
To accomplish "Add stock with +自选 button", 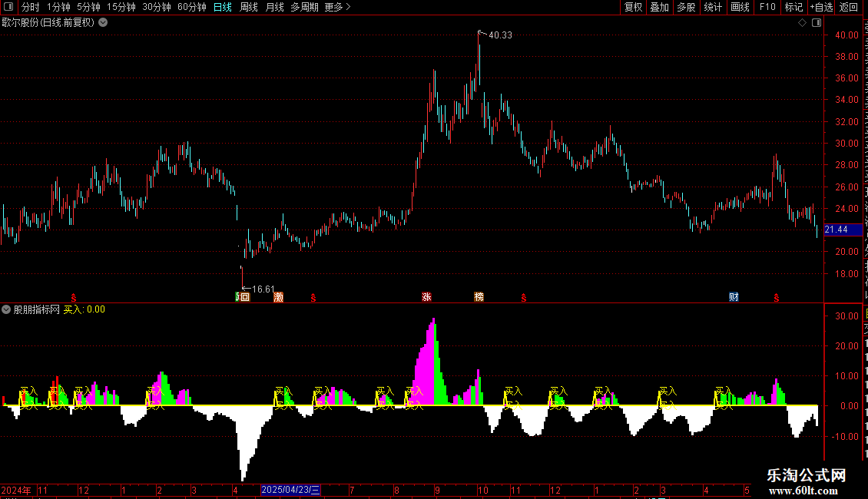I will 821,7.
